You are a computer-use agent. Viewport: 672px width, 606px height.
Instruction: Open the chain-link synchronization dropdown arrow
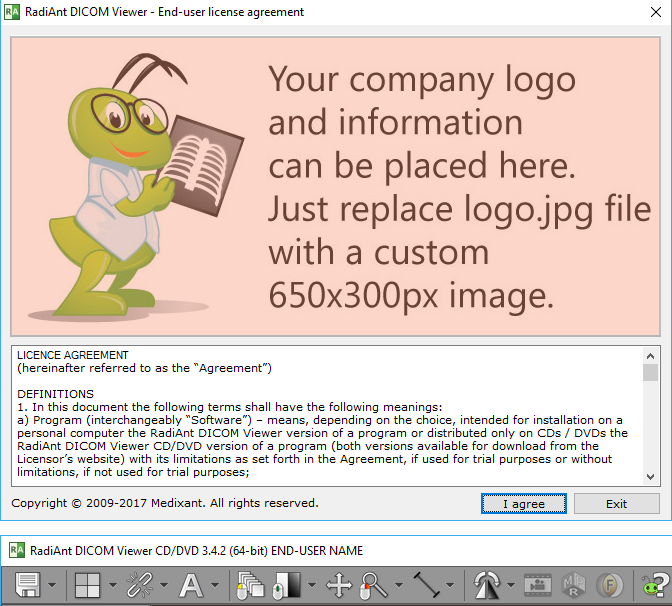pyautogui.click(x=164, y=585)
